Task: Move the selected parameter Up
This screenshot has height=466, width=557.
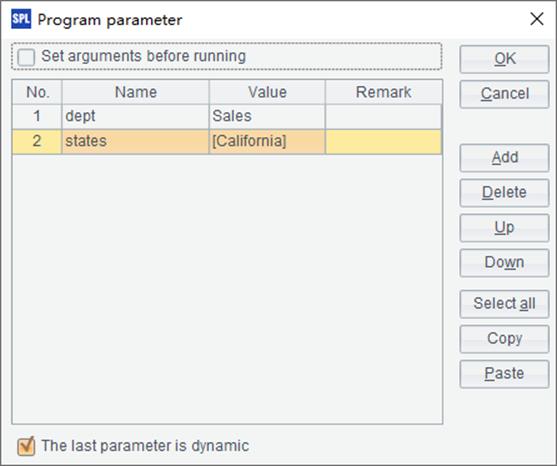Action: (504, 228)
